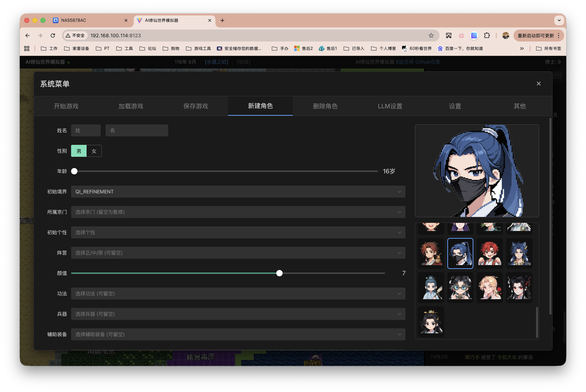
Task: Close the system menu dialog
Action: [538, 84]
